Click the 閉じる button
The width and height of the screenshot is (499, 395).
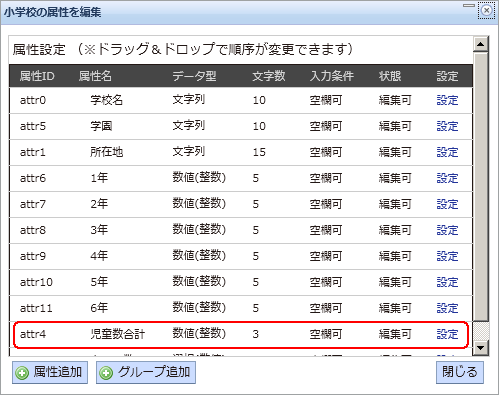tap(460, 372)
